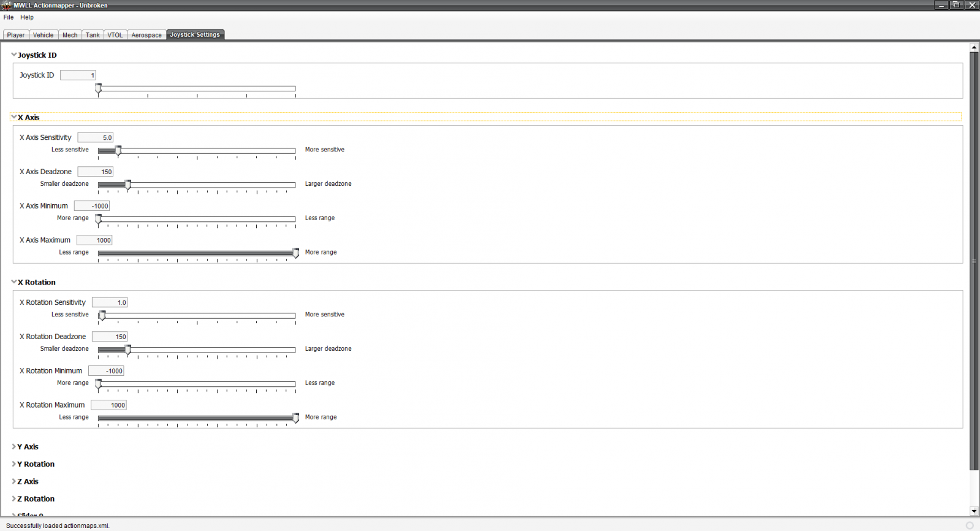The height and width of the screenshot is (531, 980).
Task: Click the X Axis Minimum value field
Action: (x=92, y=206)
